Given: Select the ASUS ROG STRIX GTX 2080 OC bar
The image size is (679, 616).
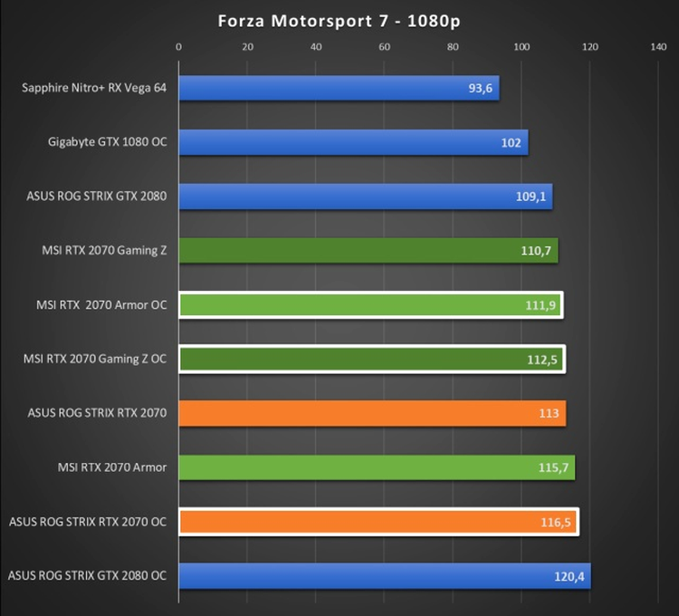Looking at the screenshot, I should [x=385, y=576].
